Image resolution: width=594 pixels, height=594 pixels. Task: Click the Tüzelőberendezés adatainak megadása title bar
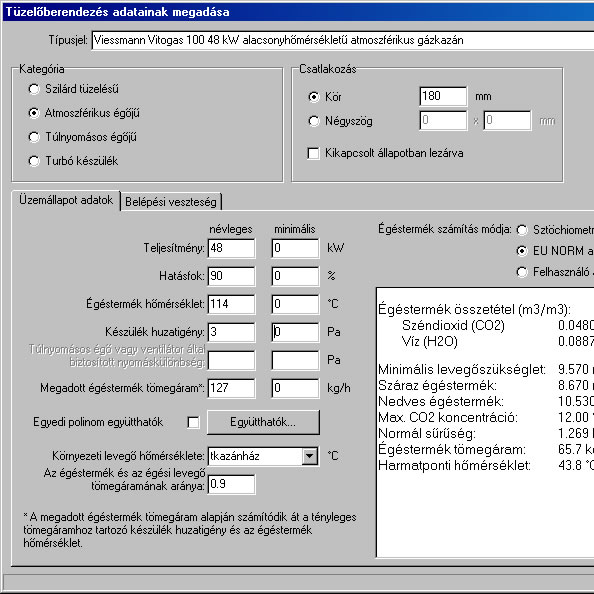(x=299, y=12)
